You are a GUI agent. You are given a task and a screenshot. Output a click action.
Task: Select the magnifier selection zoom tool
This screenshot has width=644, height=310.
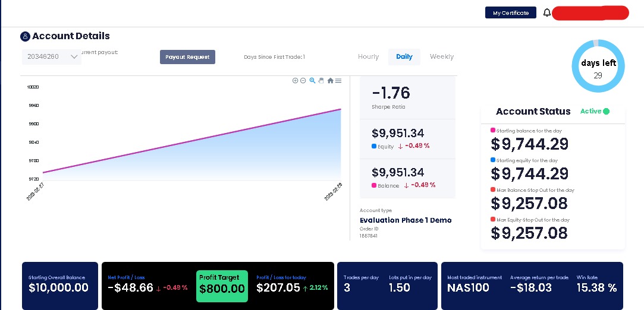(x=313, y=80)
